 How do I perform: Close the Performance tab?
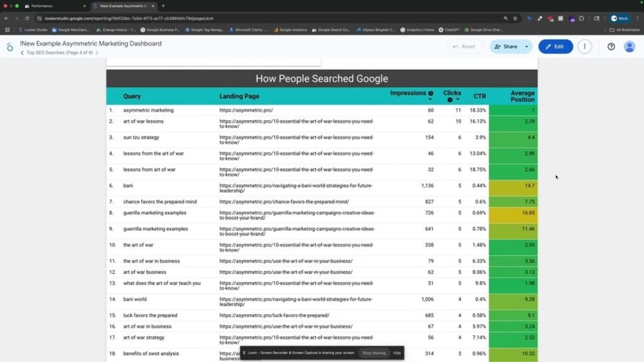pyautogui.click(x=84, y=6)
